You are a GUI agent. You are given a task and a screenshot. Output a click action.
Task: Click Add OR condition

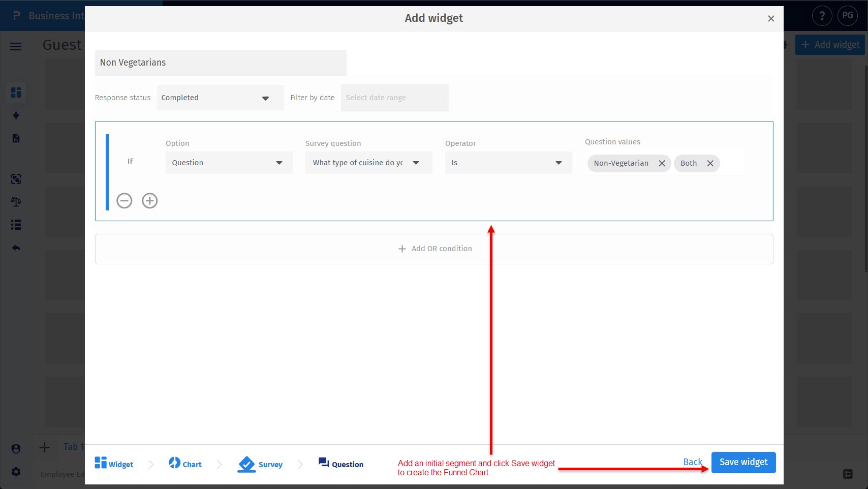[434, 249]
